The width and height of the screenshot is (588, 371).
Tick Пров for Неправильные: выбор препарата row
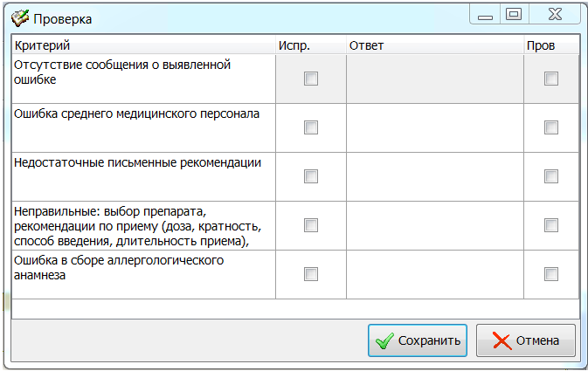point(550,225)
